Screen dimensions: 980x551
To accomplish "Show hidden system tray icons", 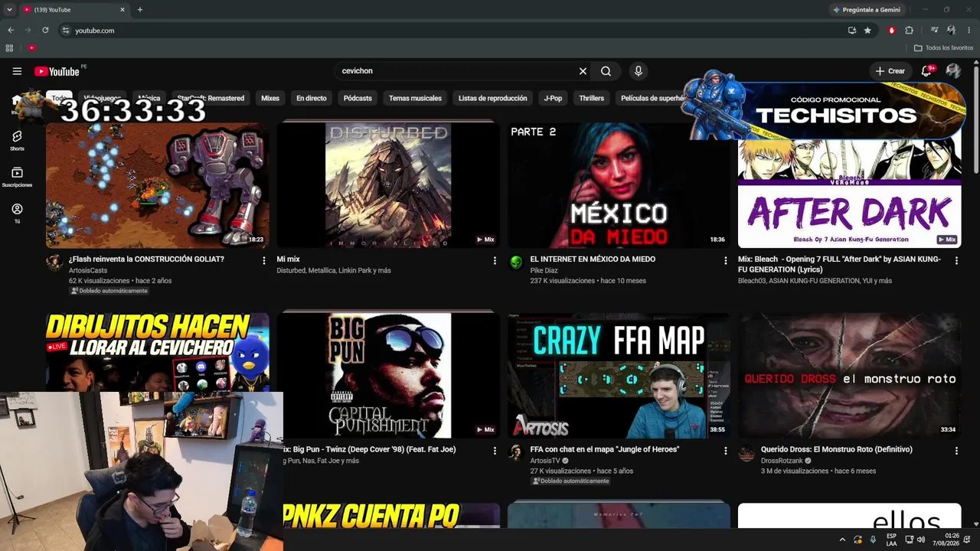I will (x=842, y=540).
